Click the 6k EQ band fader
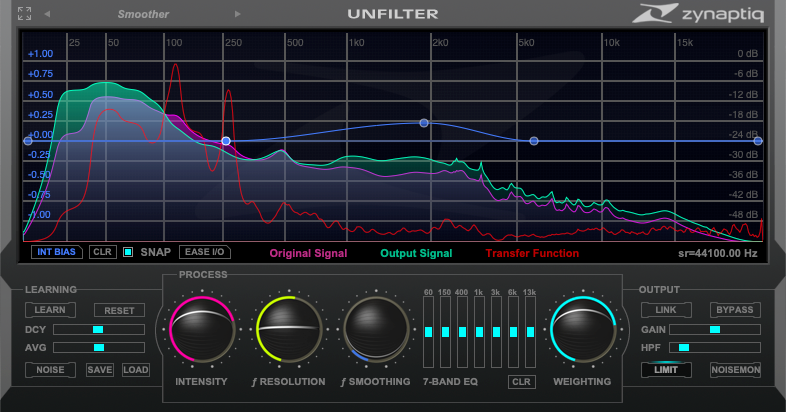The width and height of the screenshot is (786, 412). 513,332
